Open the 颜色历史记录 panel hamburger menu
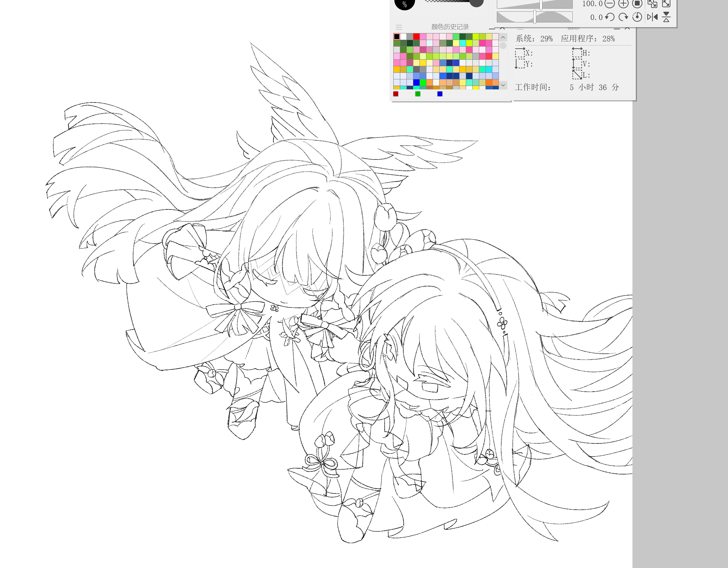The image size is (728, 568). pos(399,27)
